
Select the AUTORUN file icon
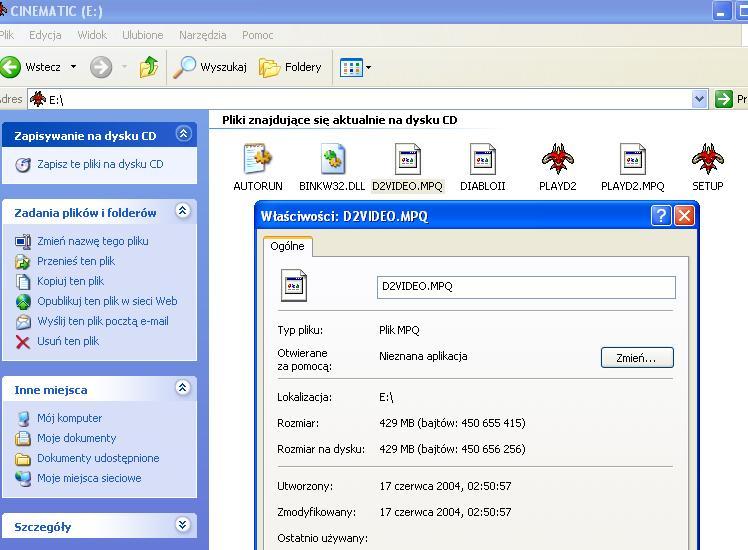pyautogui.click(x=258, y=159)
